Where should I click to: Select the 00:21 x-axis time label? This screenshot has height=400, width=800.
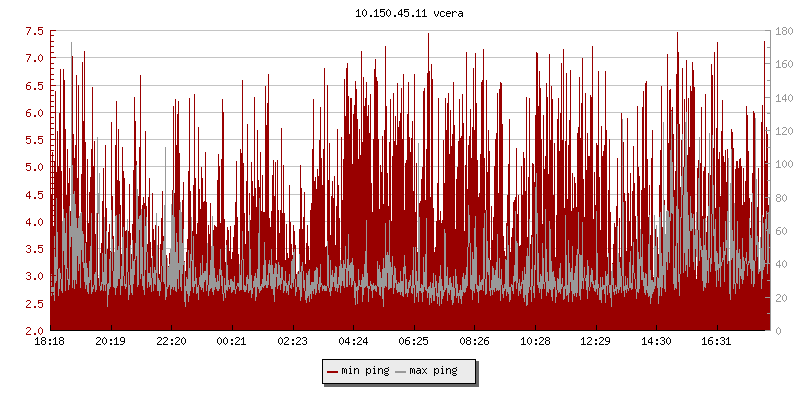232,341
